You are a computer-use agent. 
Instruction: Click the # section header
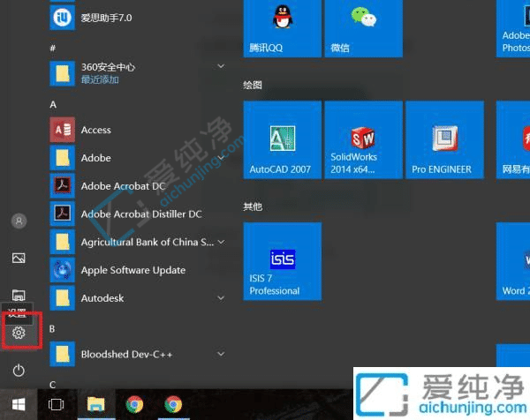tap(53, 49)
